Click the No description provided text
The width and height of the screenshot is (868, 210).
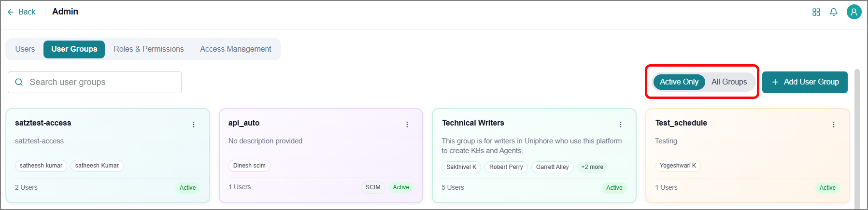tap(265, 141)
